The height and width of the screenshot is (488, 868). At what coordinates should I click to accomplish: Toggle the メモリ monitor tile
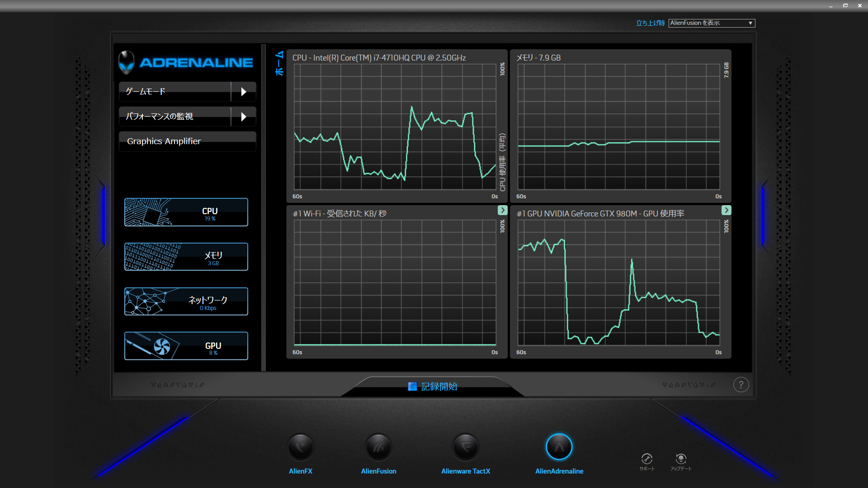186,257
